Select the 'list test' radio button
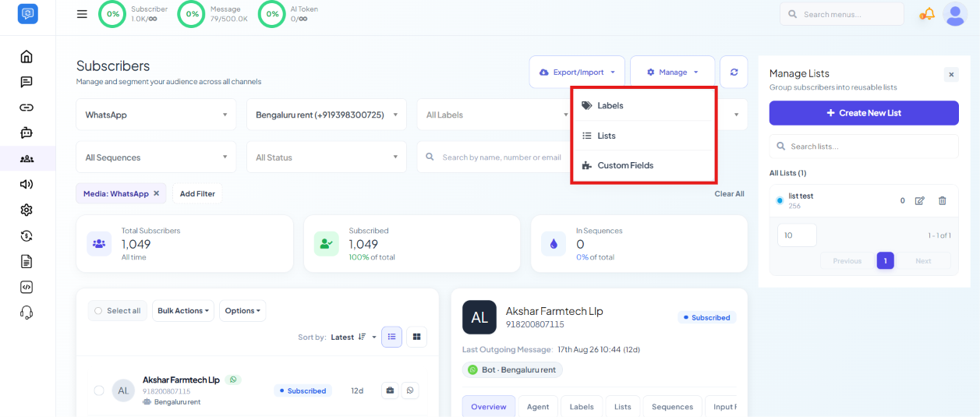This screenshot has width=980, height=417. click(780, 200)
